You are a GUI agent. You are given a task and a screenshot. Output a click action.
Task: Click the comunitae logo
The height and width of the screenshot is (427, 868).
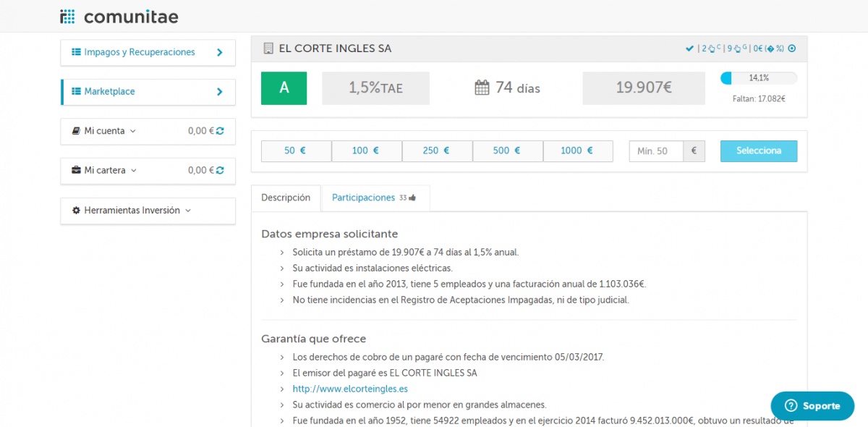[x=119, y=16]
